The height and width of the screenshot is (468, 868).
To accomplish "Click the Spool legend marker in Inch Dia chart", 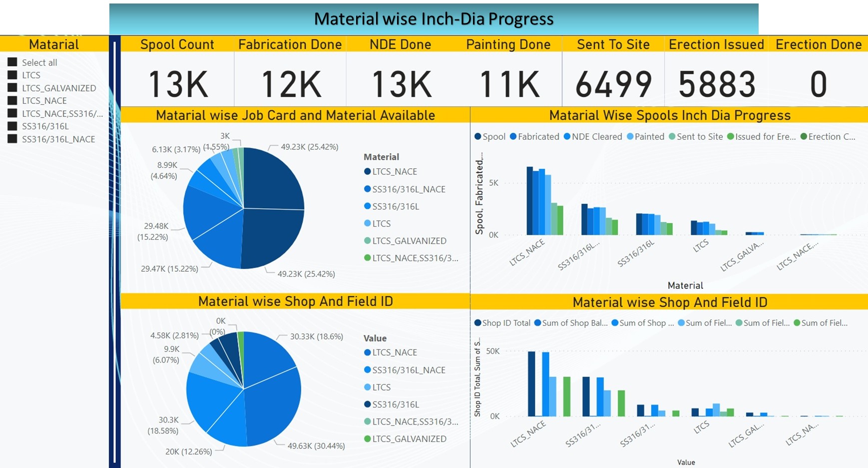I will tap(478, 136).
